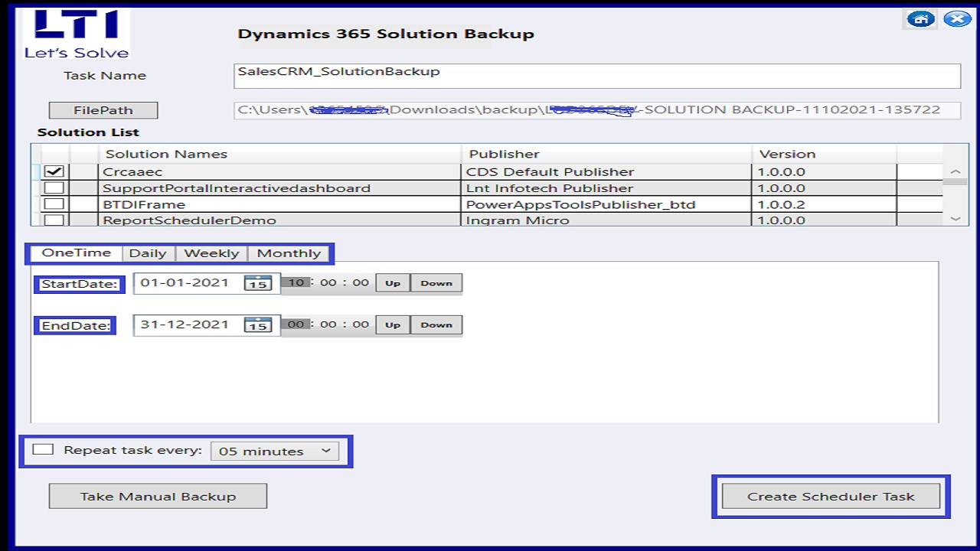Open the StartDate calendar picker icon
This screenshot has width=980, height=551.
coord(257,282)
